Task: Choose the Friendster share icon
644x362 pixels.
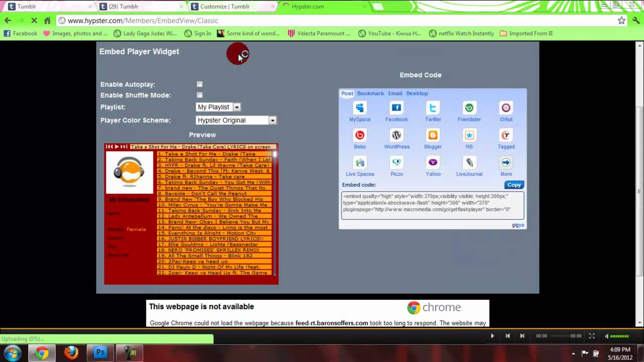Action: [469, 108]
